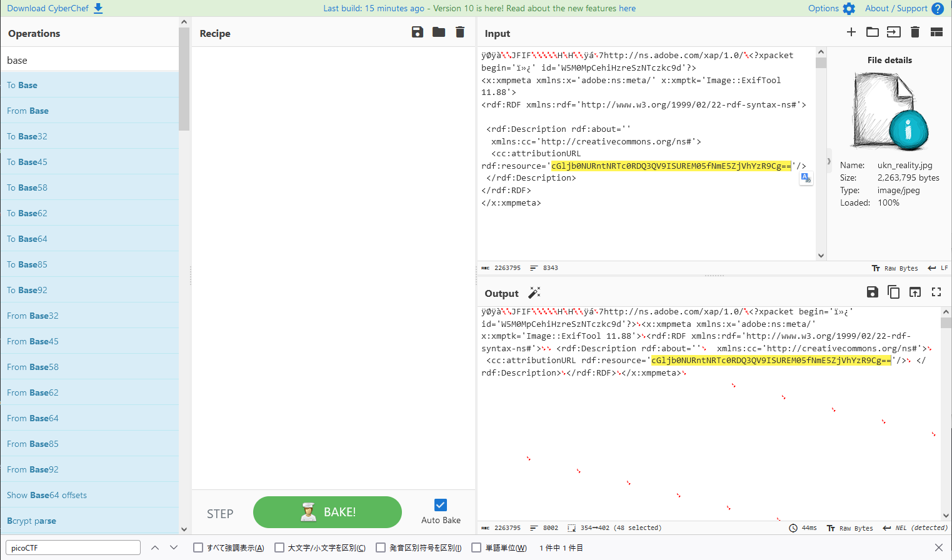Screen dimensions: 952x560
Task: Clear input and output trash icon
Action: [915, 32]
